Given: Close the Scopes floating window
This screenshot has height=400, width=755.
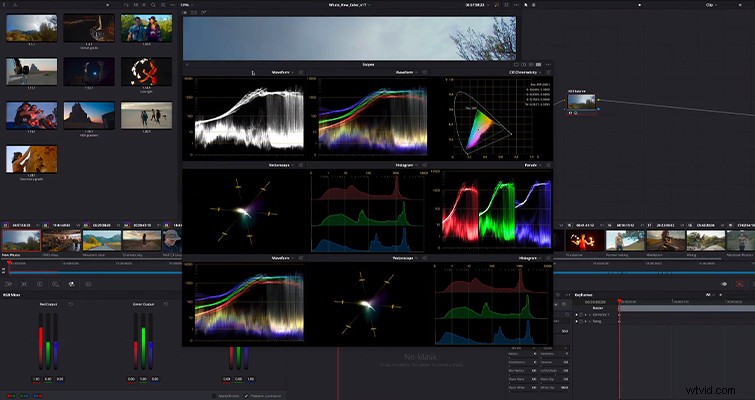Looking at the screenshot, I should tap(187, 65).
